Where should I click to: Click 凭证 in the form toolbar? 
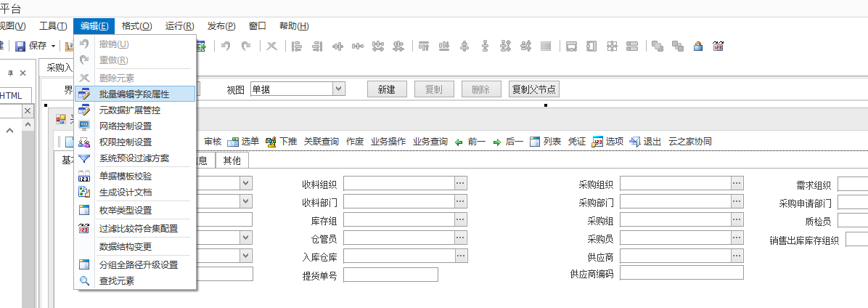[577, 142]
